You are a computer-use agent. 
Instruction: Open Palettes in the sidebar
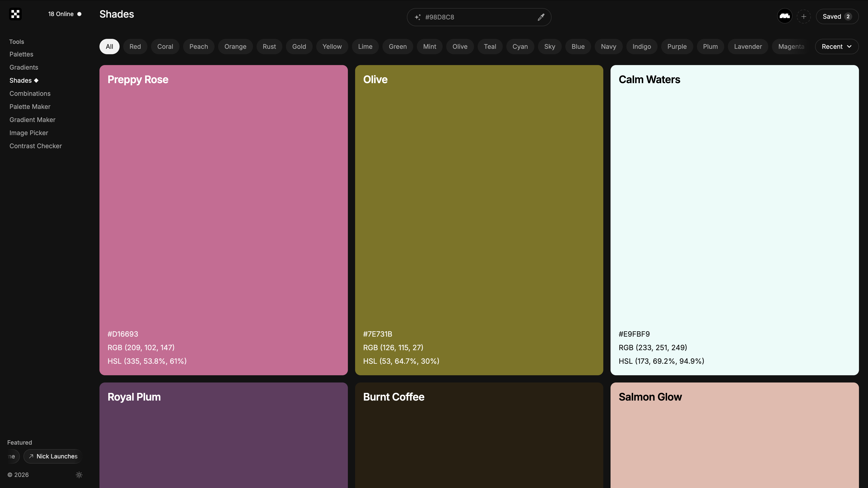21,54
